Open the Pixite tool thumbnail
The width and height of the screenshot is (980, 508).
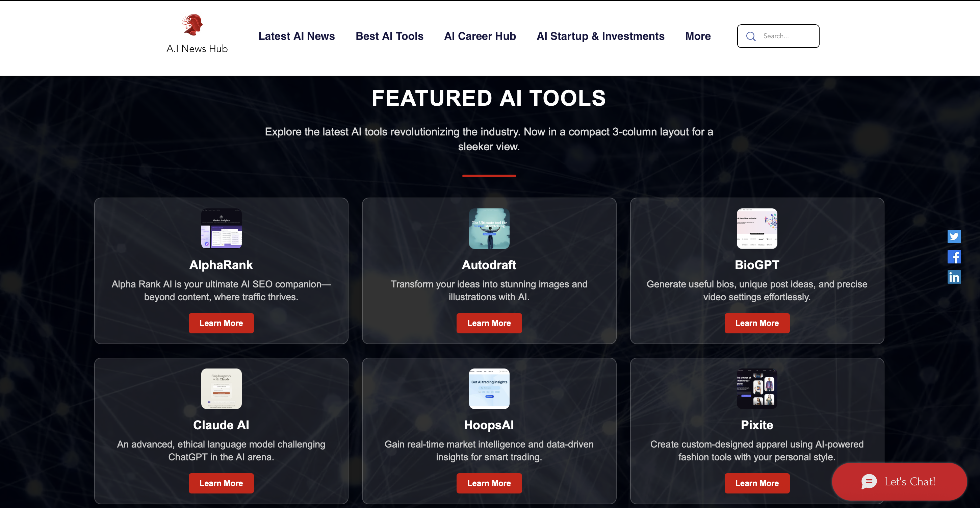point(757,388)
